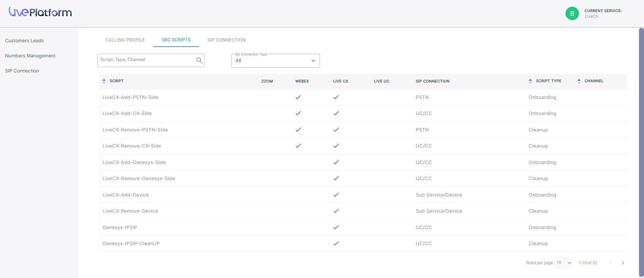
Task: Switch to the SIP Connection tab
Action: (x=226, y=40)
